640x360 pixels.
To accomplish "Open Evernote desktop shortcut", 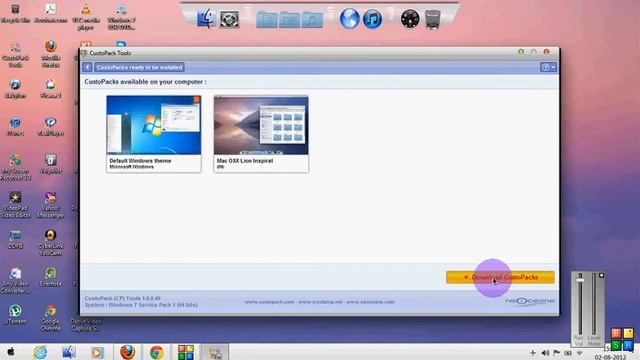I will click(51, 277).
